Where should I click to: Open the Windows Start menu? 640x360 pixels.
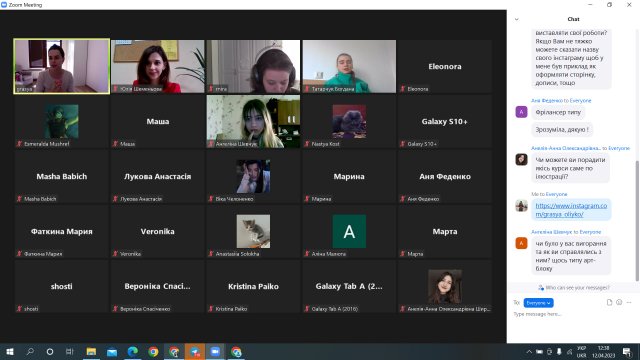pos(9,351)
